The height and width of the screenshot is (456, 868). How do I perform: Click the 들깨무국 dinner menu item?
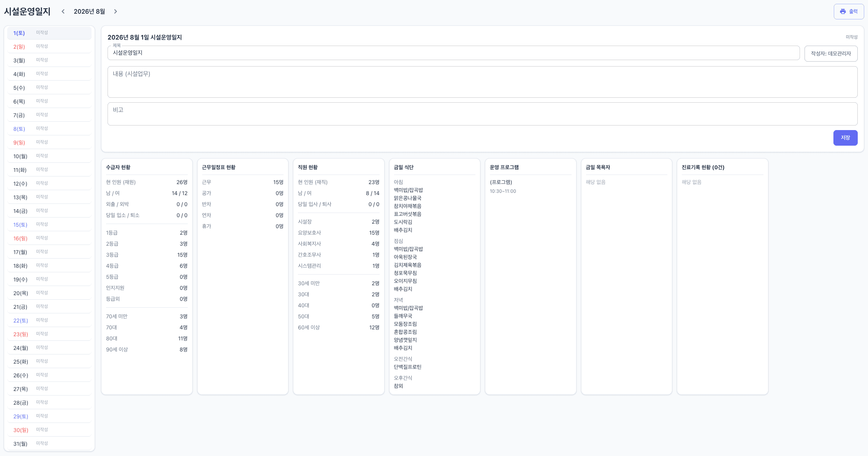pyautogui.click(x=403, y=316)
